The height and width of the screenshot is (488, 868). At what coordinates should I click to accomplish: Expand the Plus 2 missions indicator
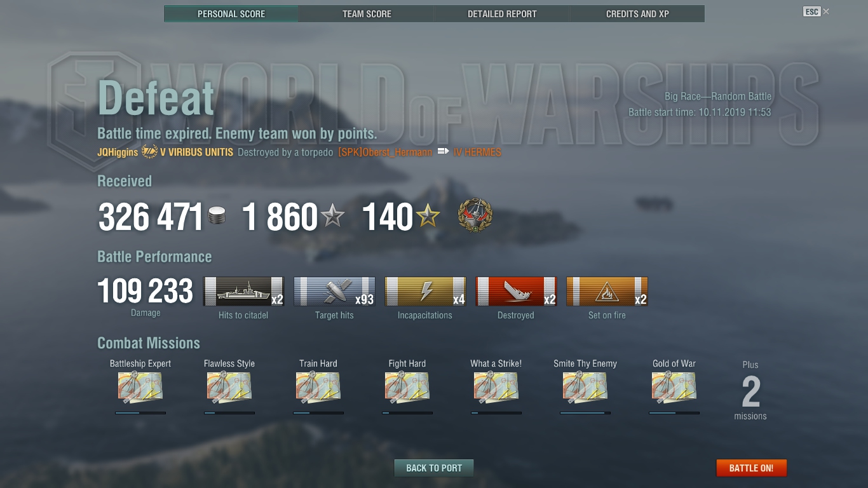[x=750, y=391]
